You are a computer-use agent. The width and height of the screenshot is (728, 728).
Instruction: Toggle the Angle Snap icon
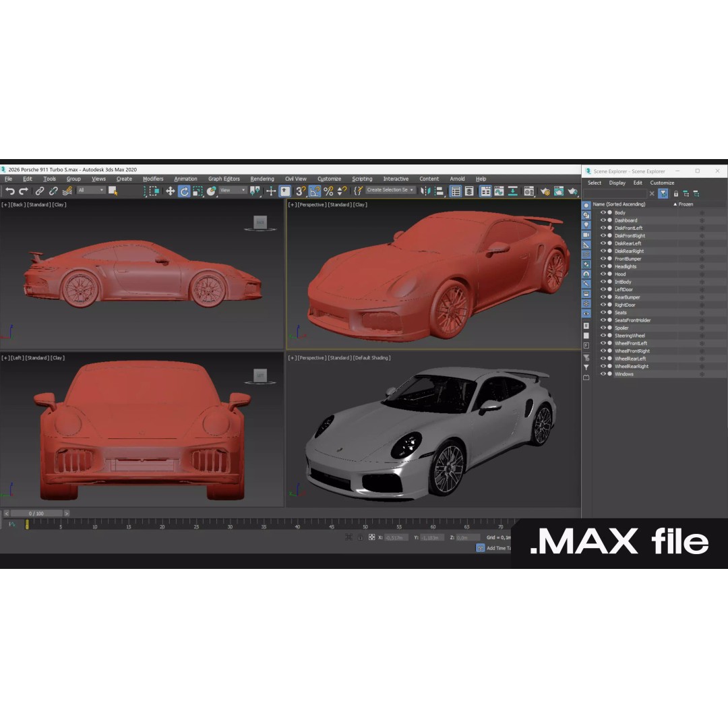[314, 191]
